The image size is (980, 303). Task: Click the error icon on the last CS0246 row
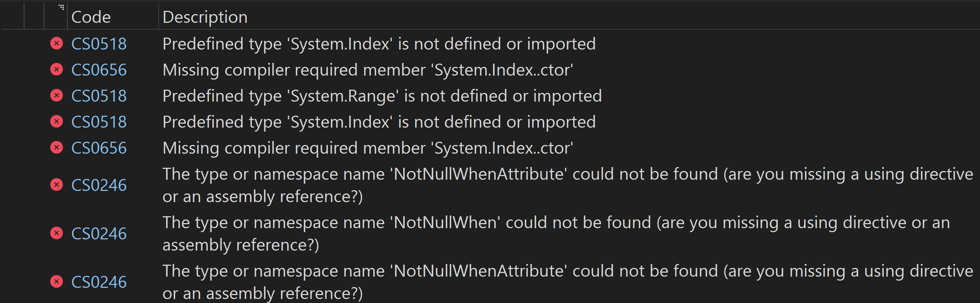click(56, 282)
